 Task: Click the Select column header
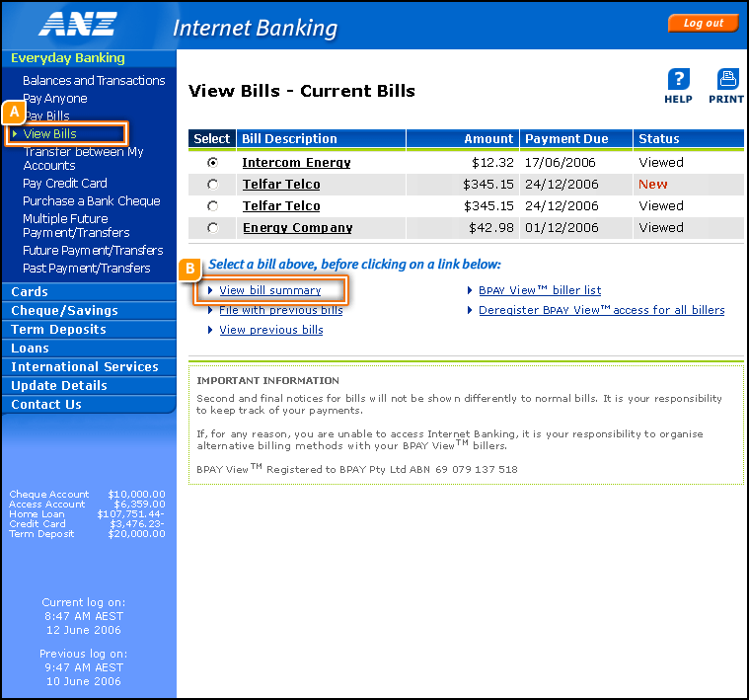coord(212,139)
